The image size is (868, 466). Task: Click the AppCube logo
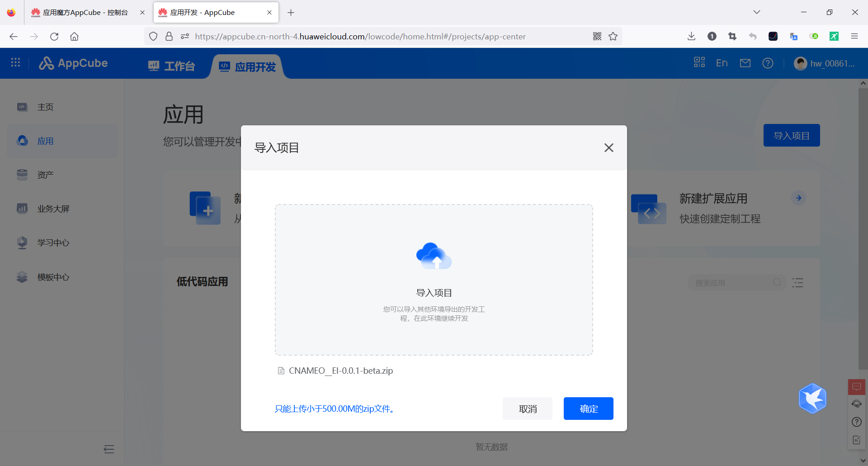tap(73, 63)
